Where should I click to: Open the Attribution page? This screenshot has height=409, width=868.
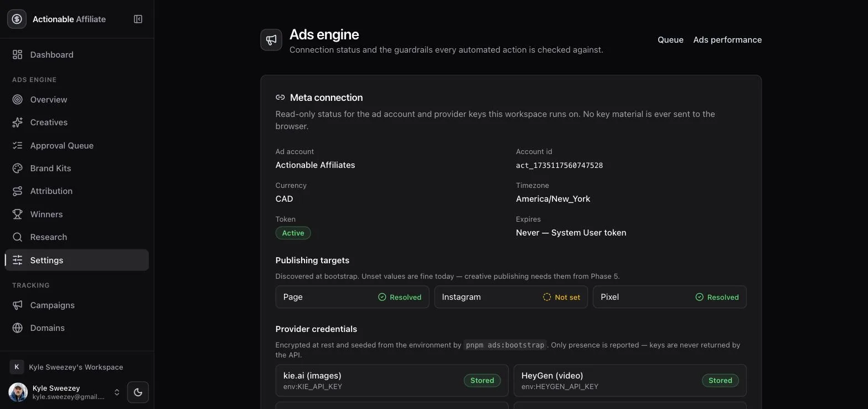point(77,191)
